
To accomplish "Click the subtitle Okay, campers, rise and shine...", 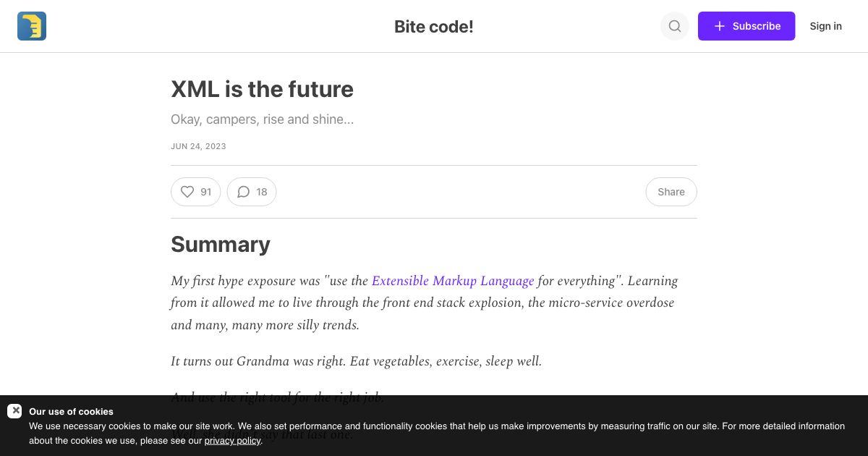I will pos(262,119).
